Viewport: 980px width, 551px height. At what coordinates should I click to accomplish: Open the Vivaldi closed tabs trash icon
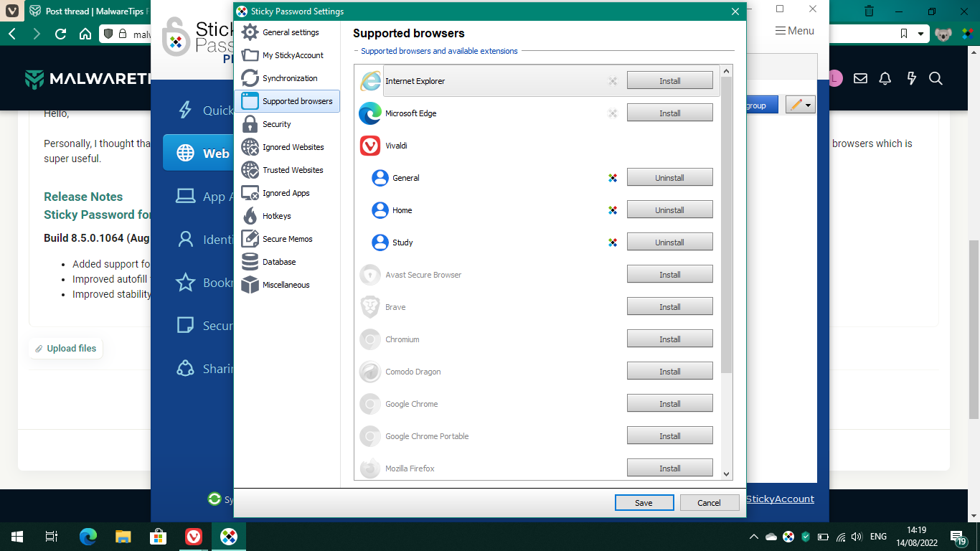point(869,11)
